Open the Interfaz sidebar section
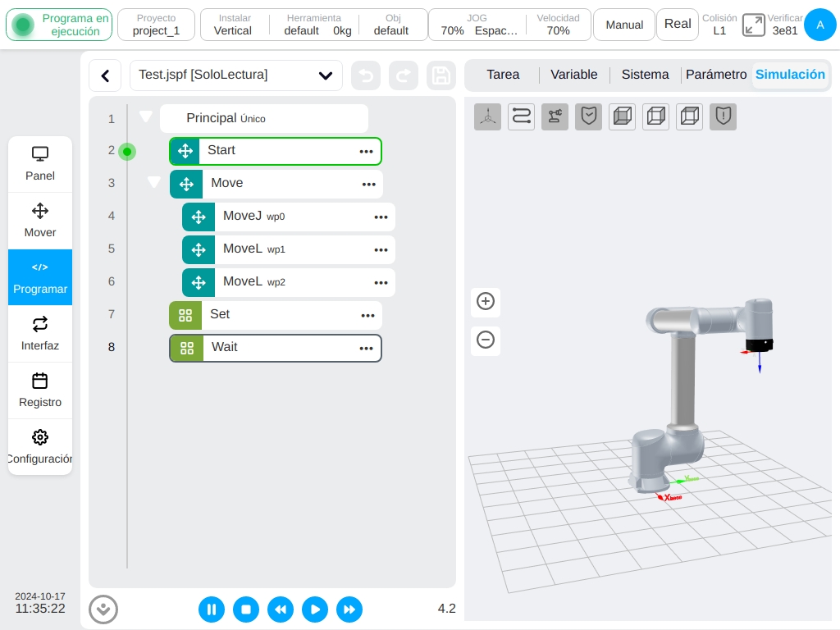The image size is (840, 630). (x=40, y=334)
